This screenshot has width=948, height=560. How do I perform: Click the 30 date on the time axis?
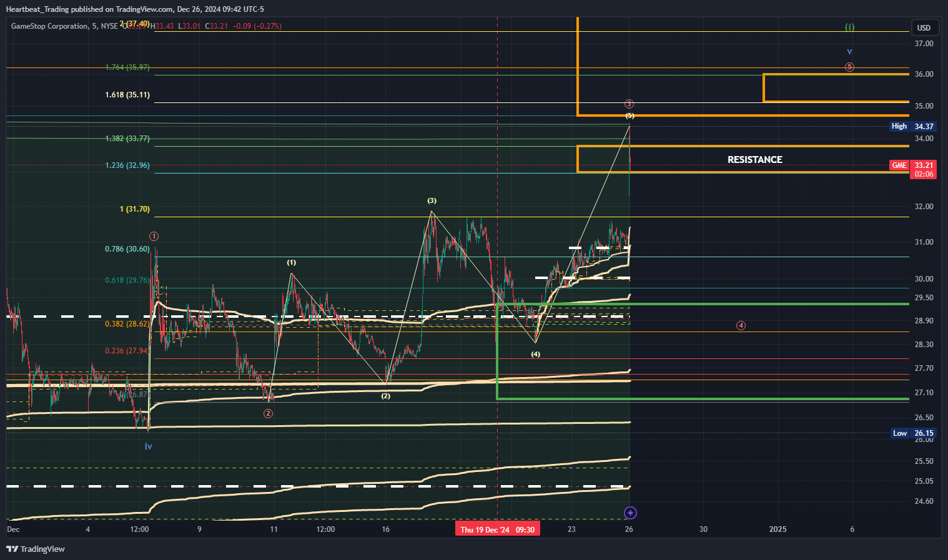tap(703, 529)
